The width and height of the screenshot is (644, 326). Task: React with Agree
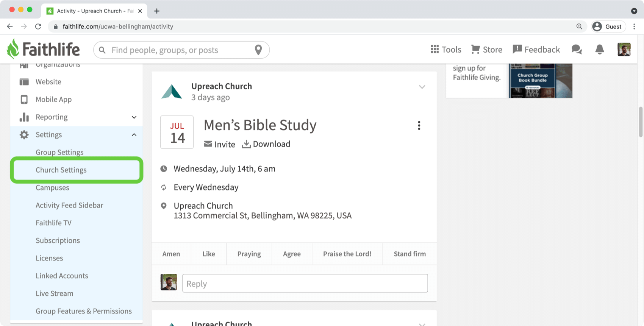coord(292,254)
